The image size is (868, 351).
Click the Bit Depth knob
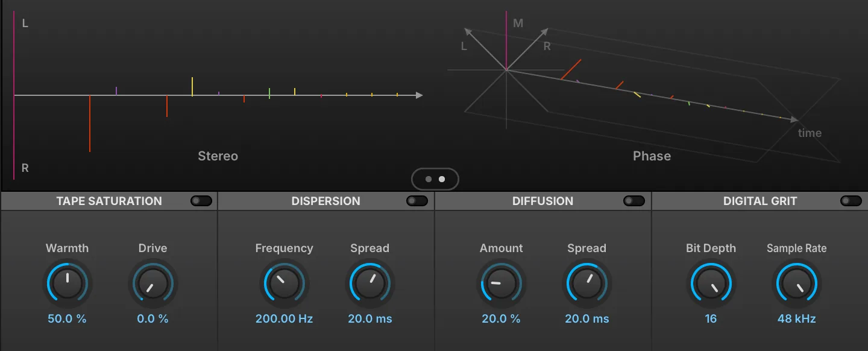coord(711,283)
